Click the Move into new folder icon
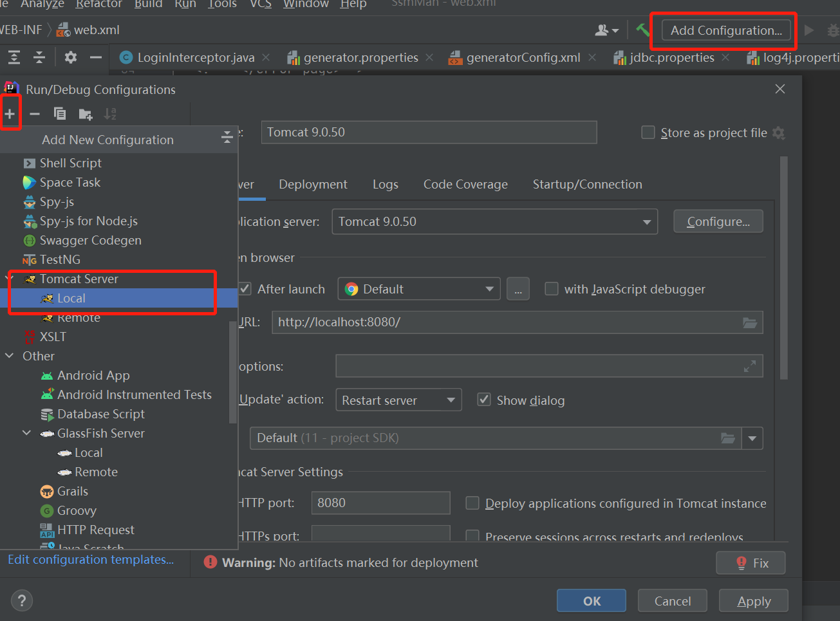840x621 pixels. (85, 114)
